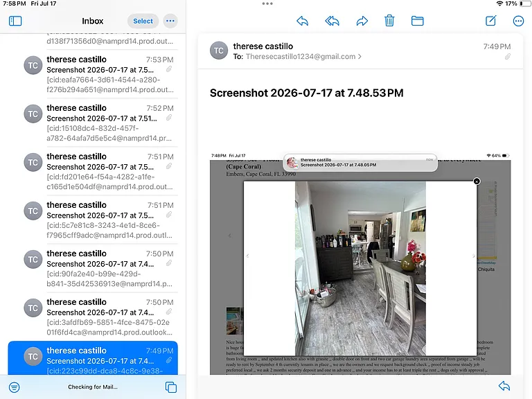Tap the embedded screenshot image attachment
Image resolution: width=532 pixels, height=399 pixels.
[360, 263]
